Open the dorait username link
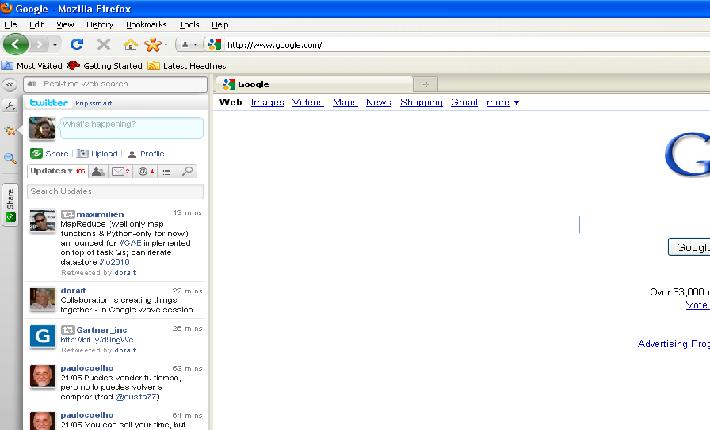 coord(73,290)
